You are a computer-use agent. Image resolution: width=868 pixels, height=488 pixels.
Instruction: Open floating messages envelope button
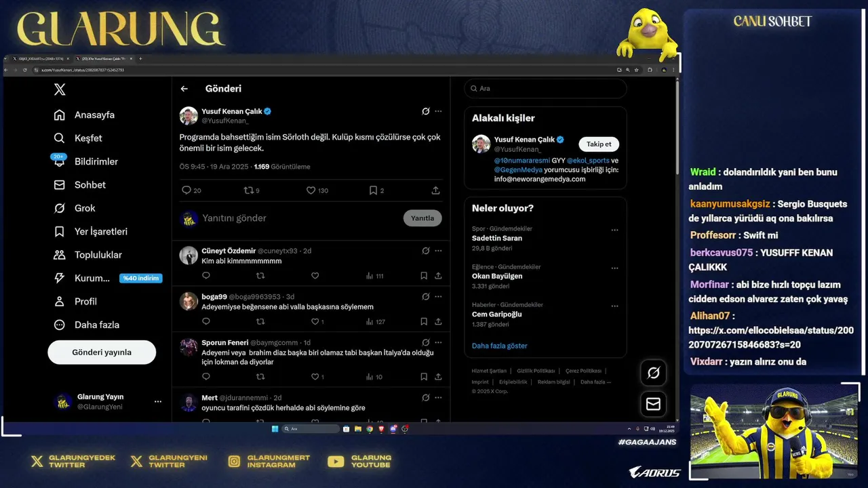coord(653,404)
